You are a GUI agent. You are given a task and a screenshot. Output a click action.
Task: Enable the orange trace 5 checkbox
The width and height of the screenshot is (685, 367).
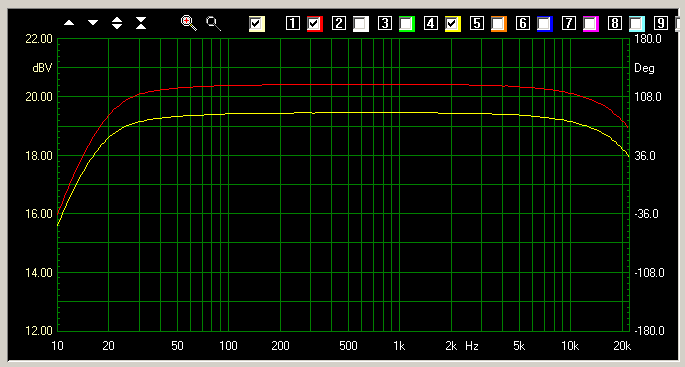click(499, 24)
